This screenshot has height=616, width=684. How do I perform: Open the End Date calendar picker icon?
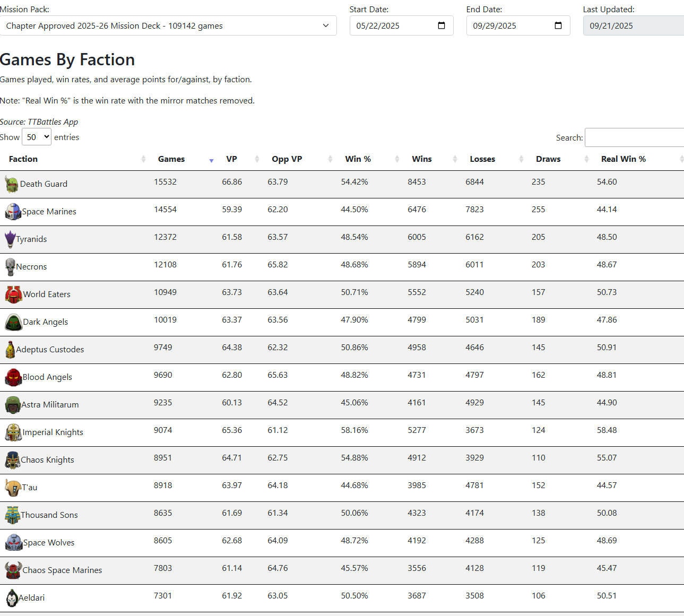pyautogui.click(x=558, y=25)
